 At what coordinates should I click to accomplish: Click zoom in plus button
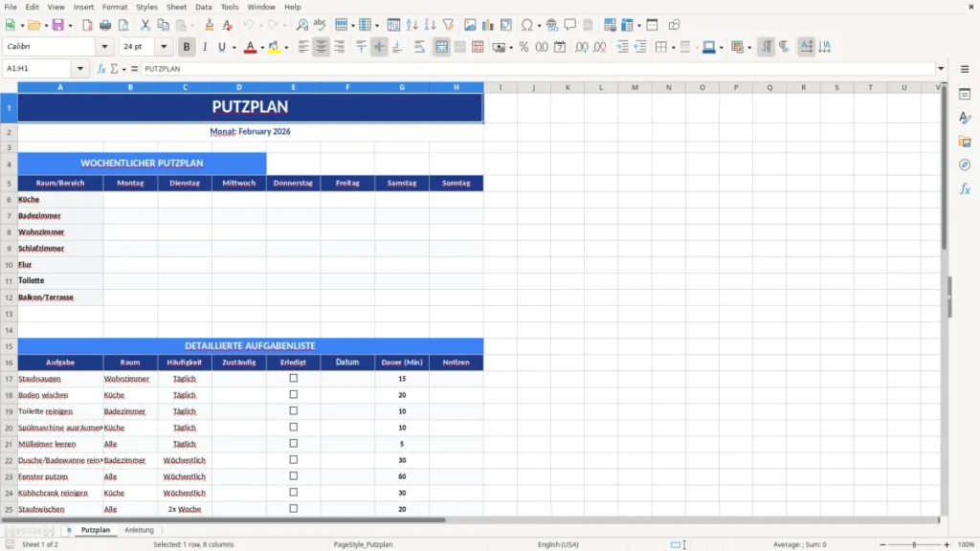[x=947, y=544]
